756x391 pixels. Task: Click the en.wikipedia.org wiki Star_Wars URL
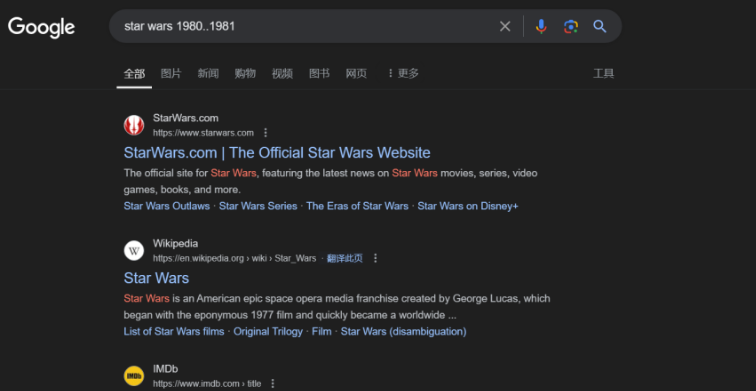click(234, 258)
